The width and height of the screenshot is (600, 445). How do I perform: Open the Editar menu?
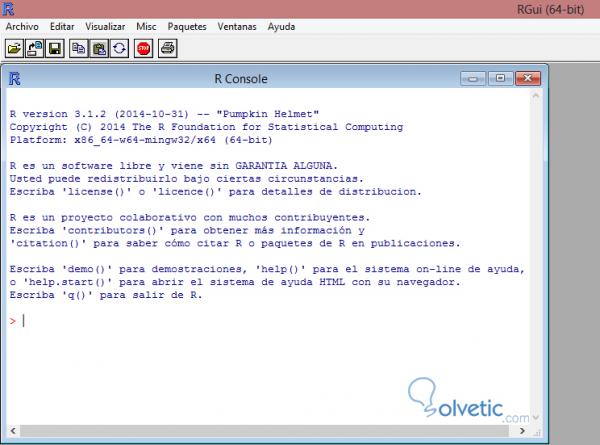(62, 26)
